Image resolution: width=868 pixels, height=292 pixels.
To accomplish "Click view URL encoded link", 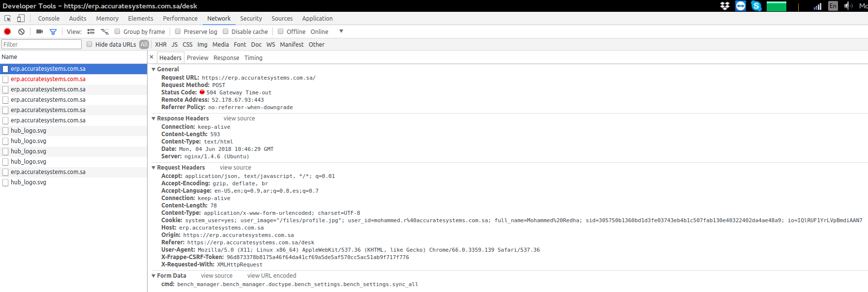I will tap(271, 276).
